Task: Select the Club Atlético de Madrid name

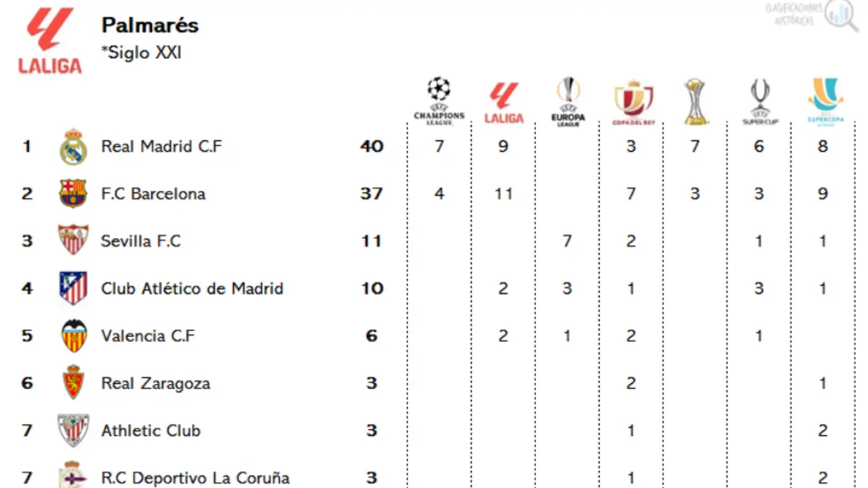Action: (x=192, y=288)
